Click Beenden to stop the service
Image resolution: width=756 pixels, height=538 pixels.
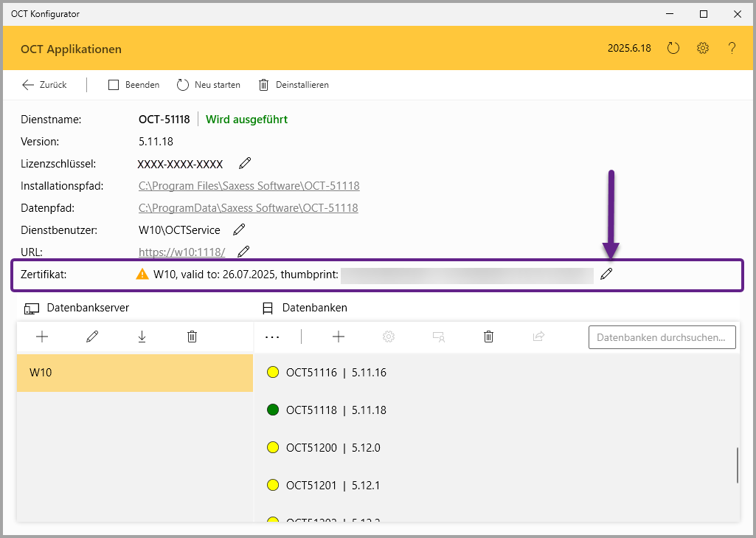pos(133,85)
